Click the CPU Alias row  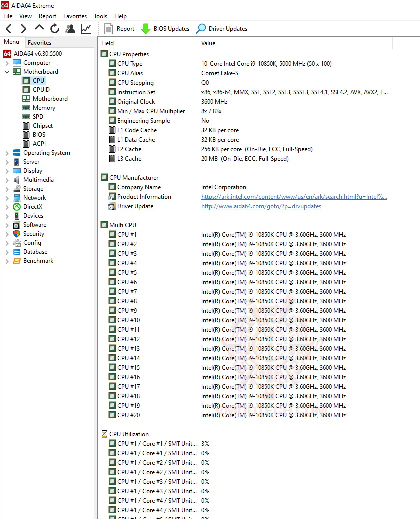(245, 73)
